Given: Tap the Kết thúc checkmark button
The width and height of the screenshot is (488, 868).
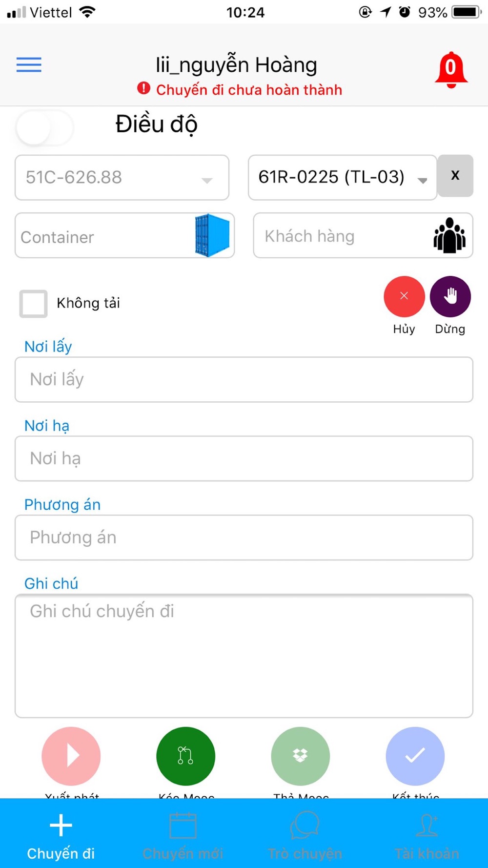Looking at the screenshot, I should (415, 756).
